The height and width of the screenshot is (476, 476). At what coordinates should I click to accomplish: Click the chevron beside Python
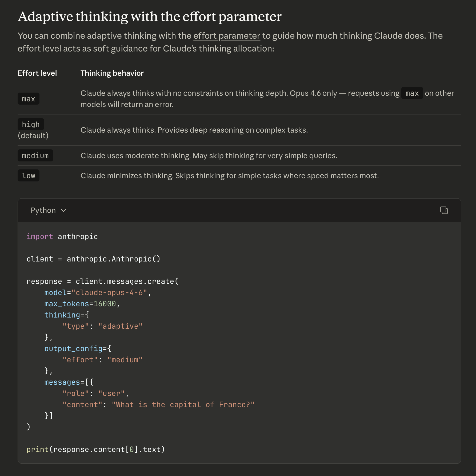[x=63, y=210]
